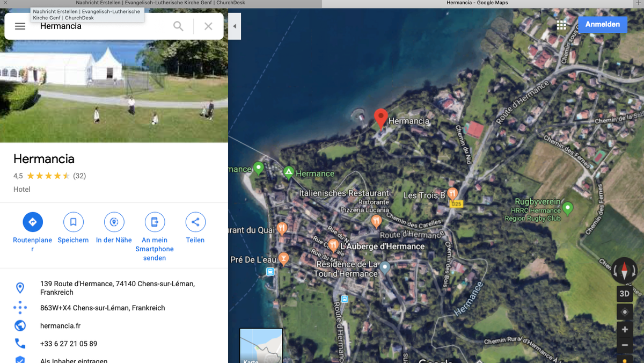Viewport: 644px width, 363px height.
Task: Click the search field containing Hermancia
Action: tap(102, 26)
